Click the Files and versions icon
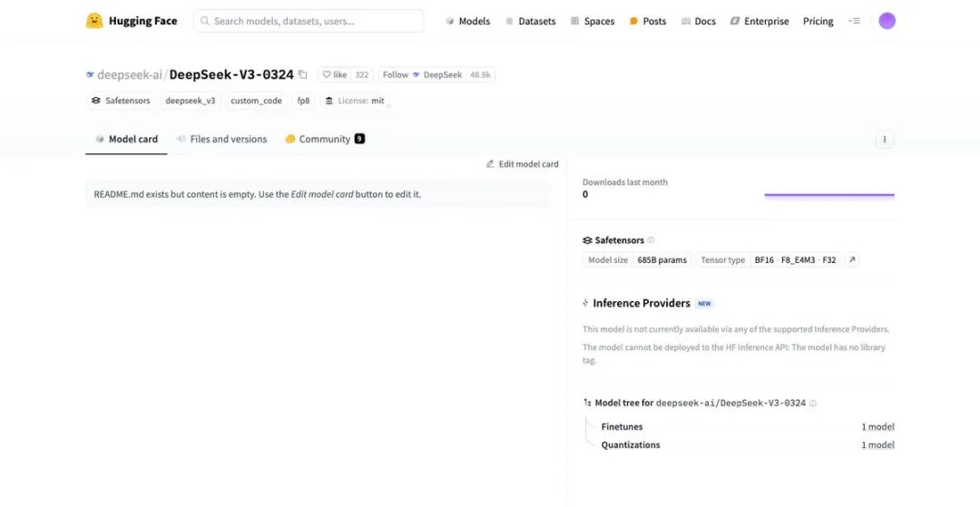Viewport: 980px width, 507px height. click(181, 140)
